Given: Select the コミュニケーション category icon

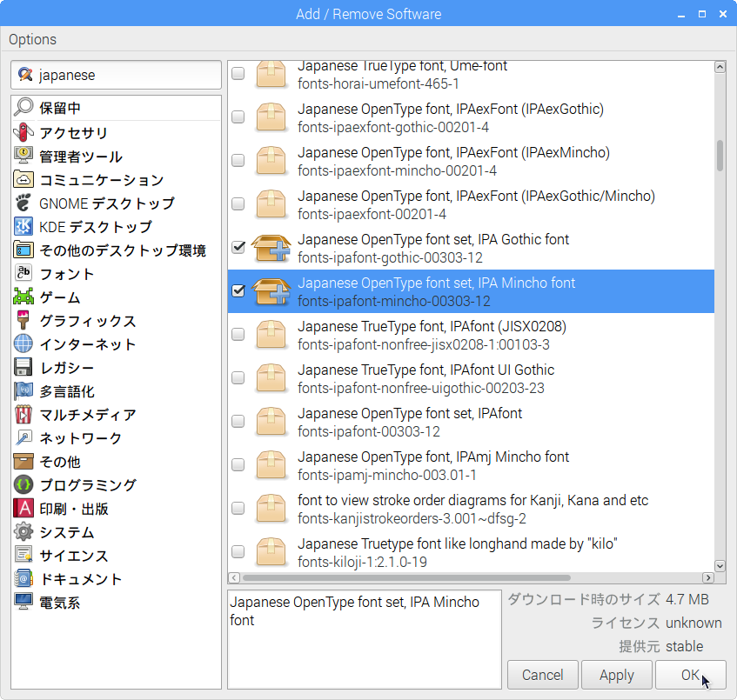Looking at the screenshot, I should 23,179.
